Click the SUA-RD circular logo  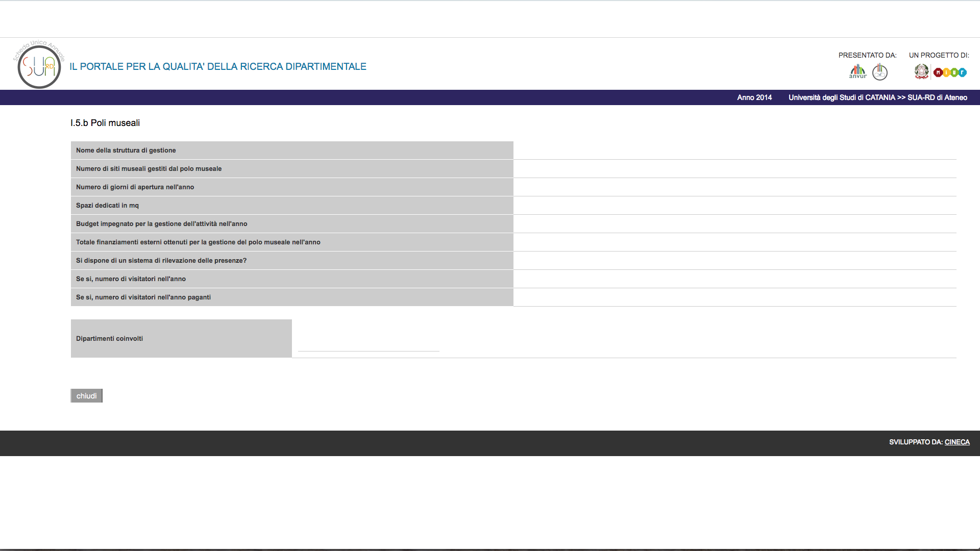coord(39,66)
